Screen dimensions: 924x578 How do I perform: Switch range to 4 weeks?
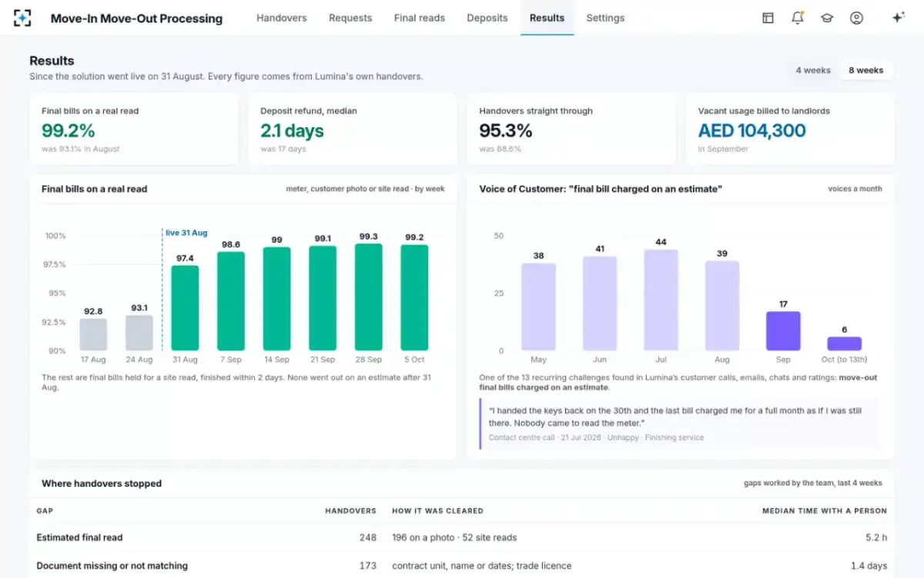[x=813, y=70]
